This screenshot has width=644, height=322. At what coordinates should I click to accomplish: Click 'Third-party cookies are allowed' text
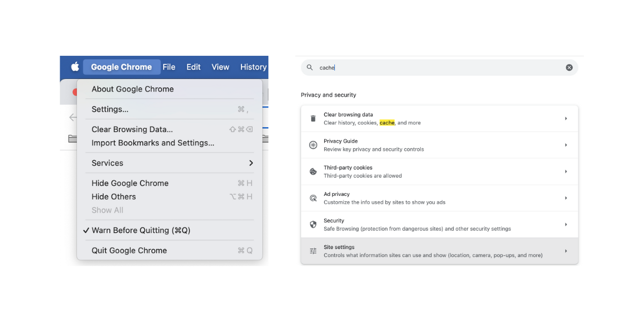(363, 176)
